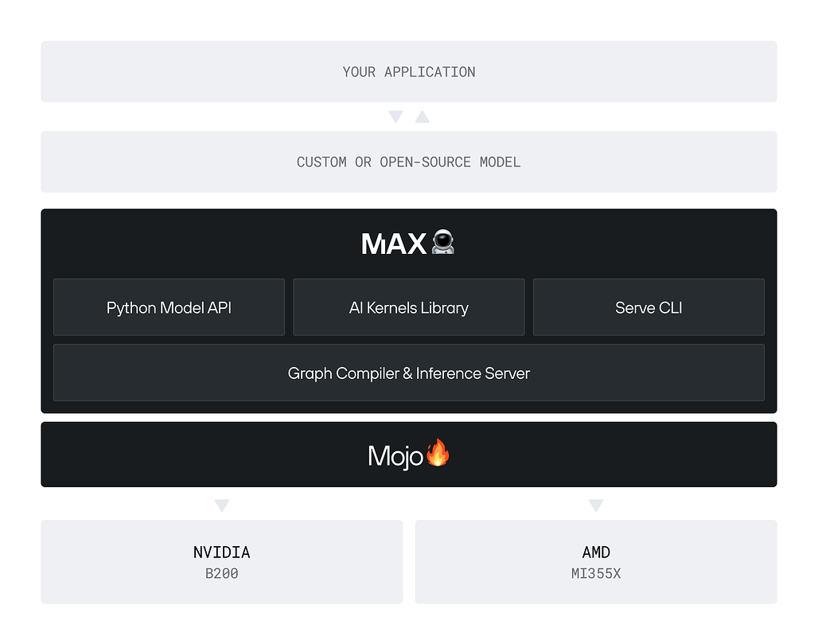Click the MAX astronaut icon
This screenshot has width=818, height=644.
click(x=443, y=242)
